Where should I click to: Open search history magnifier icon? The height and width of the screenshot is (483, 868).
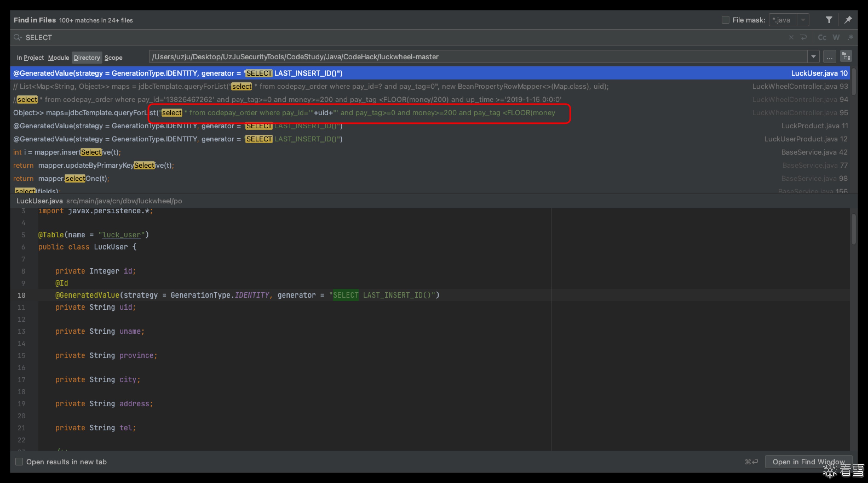click(18, 38)
